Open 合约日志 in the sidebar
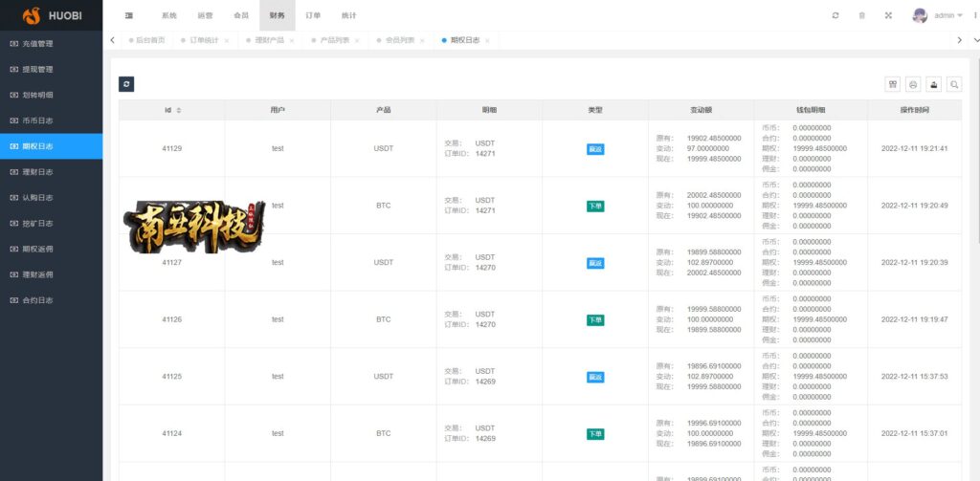The height and width of the screenshot is (481, 980). [52, 300]
